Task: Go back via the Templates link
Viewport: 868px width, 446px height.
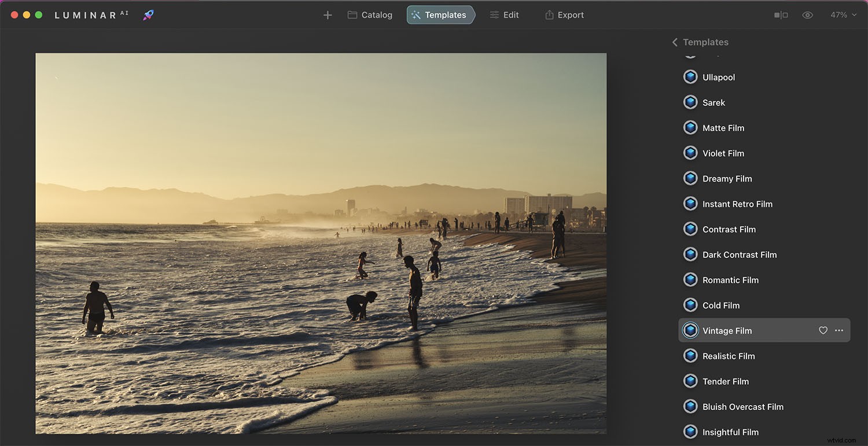Action: 706,42
